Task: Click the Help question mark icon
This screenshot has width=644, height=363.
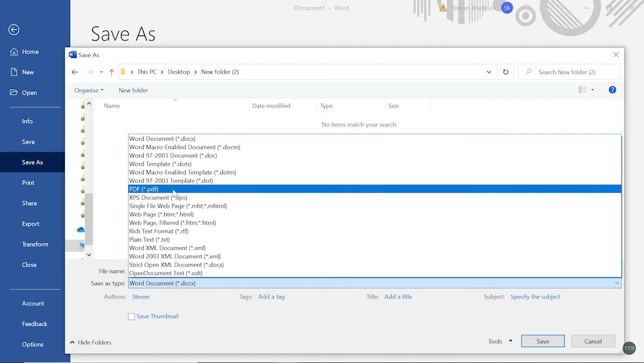Action: [x=612, y=90]
